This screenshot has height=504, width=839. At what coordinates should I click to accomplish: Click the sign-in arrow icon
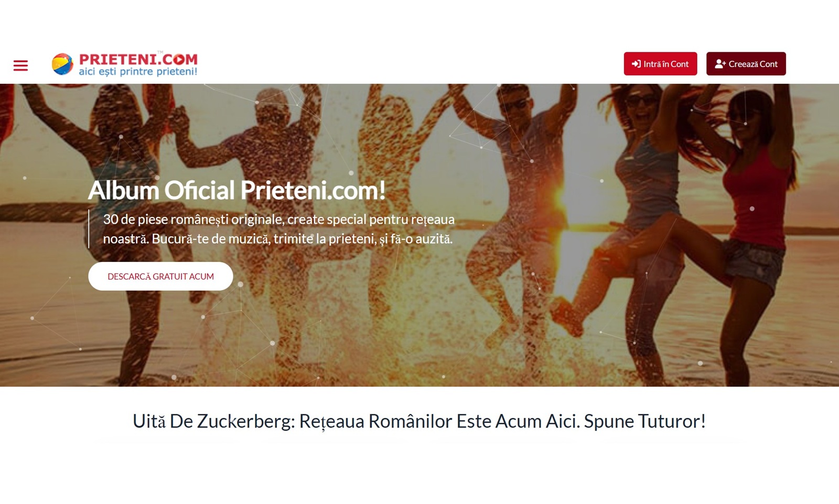[x=636, y=64]
